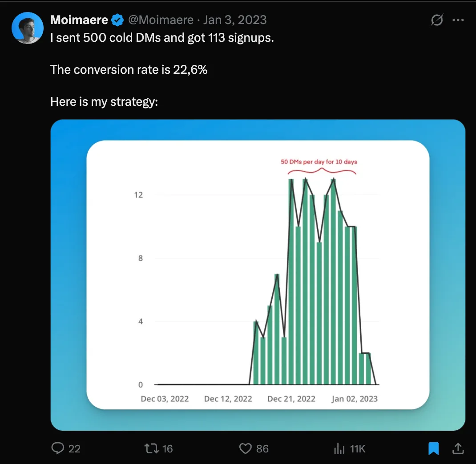
Task: Click the retweet count 16
Action: (167, 449)
